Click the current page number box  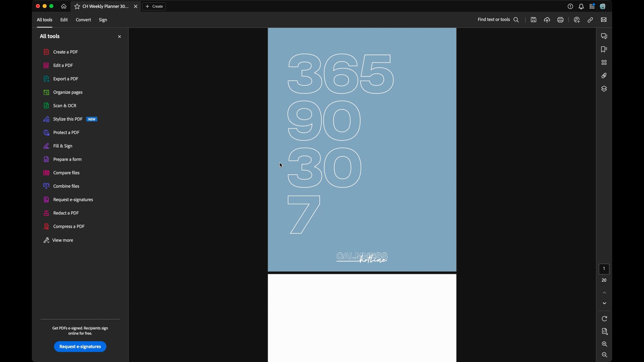point(604,269)
